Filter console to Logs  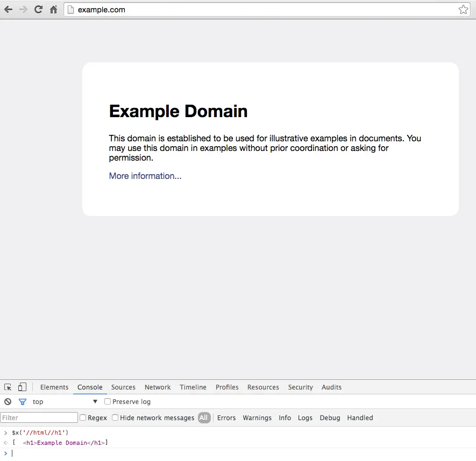click(305, 417)
